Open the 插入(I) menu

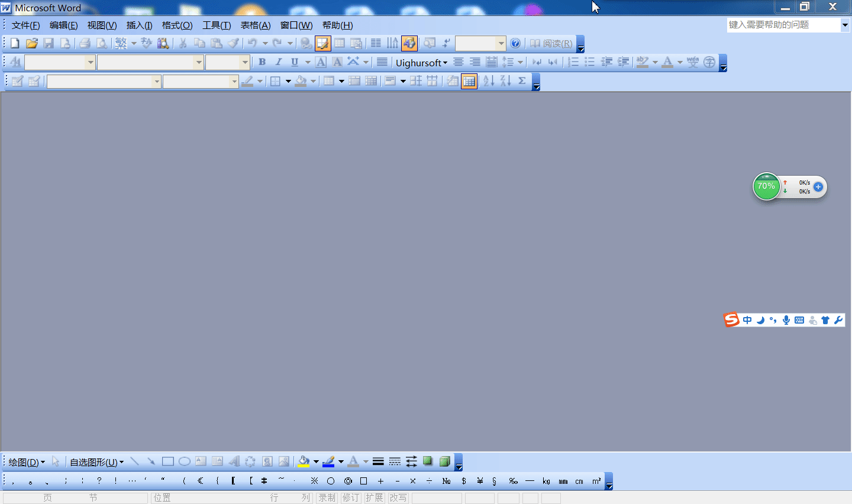tap(140, 25)
